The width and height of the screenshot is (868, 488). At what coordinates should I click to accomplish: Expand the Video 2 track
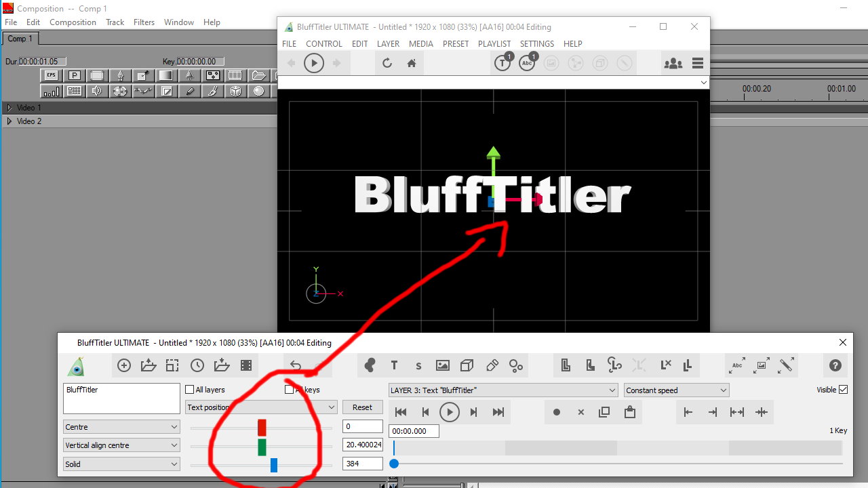[9, 121]
